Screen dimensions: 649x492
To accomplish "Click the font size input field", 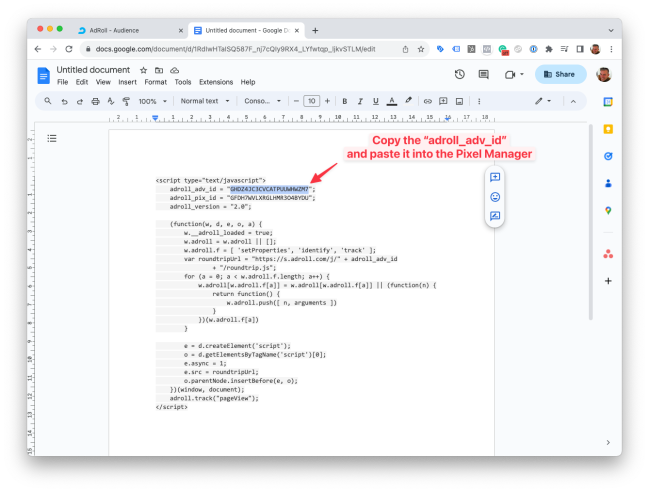I will 311,101.
